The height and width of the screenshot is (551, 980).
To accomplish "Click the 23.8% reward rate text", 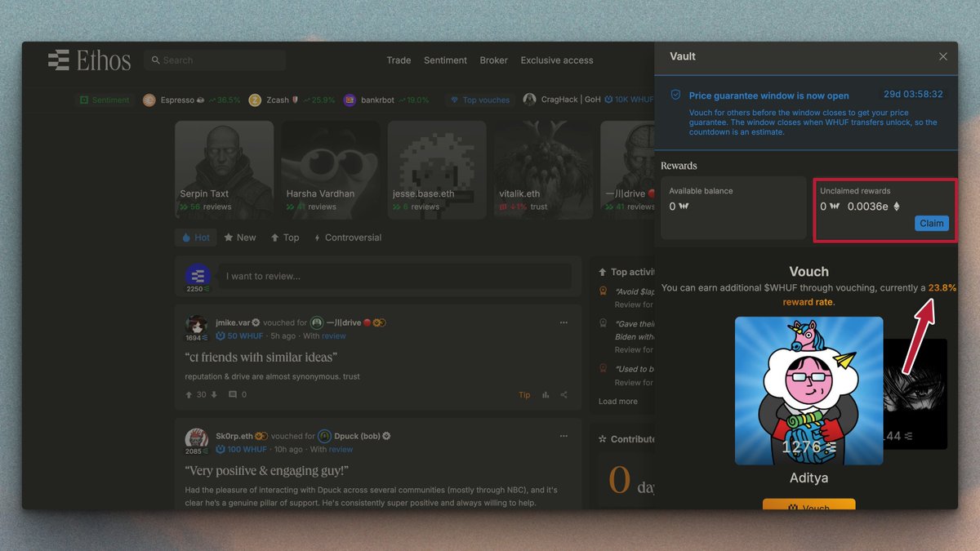I will point(942,288).
